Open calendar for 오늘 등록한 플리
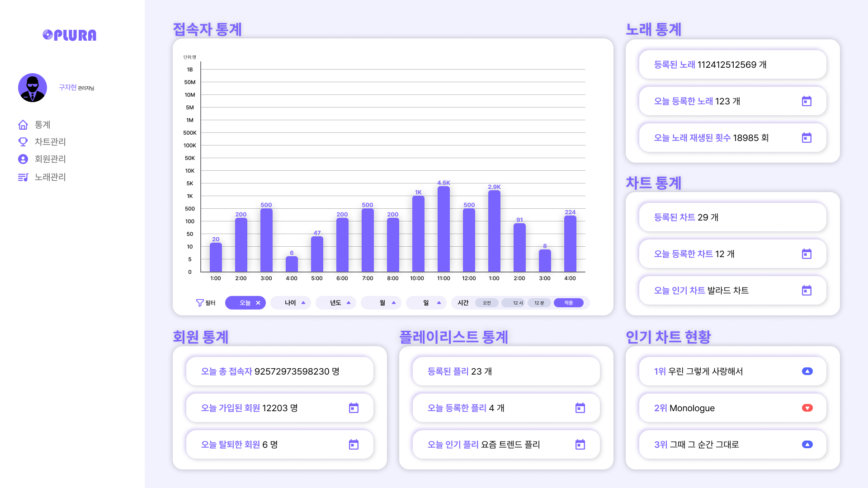The width and height of the screenshot is (868, 488). tap(580, 408)
